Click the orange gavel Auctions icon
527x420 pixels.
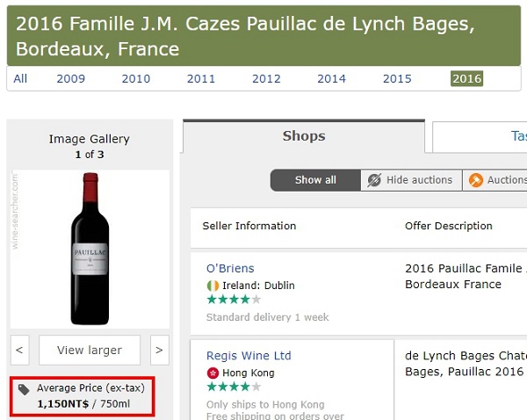click(x=476, y=180)
